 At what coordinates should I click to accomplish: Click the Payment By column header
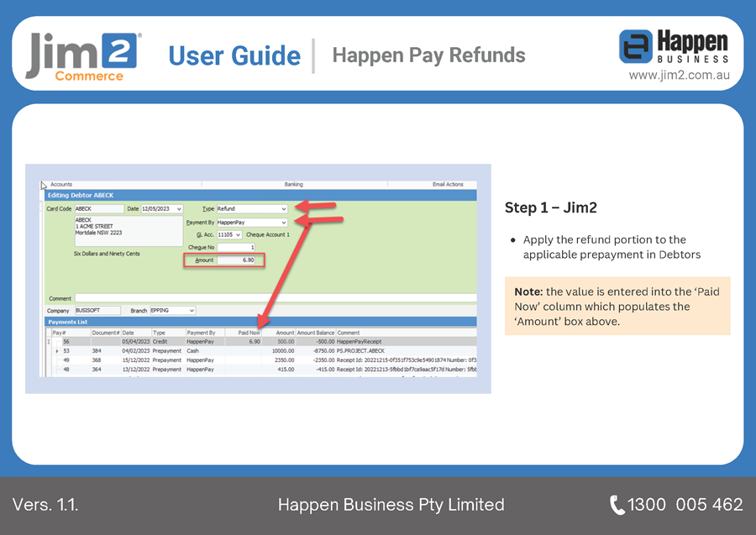pos(205,333)
